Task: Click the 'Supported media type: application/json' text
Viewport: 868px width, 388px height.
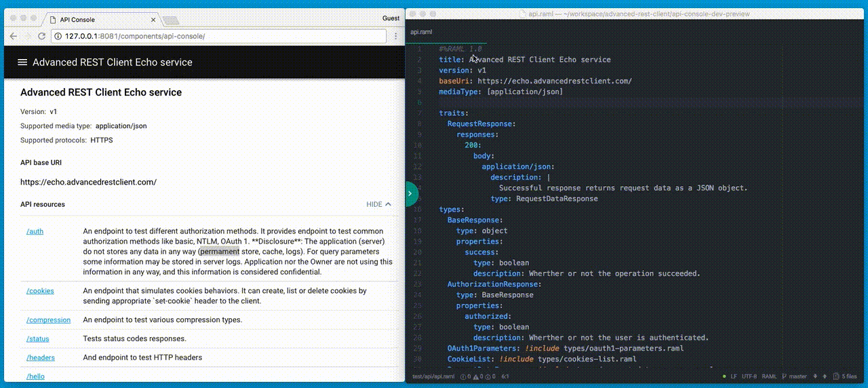Action: 83,126
